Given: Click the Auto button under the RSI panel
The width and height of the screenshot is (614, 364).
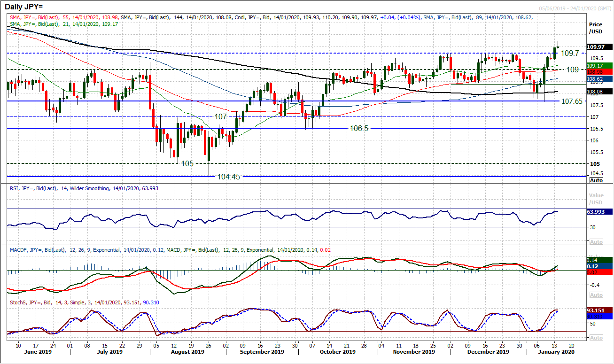Looking at the screenshot, I should pos(597,241).
